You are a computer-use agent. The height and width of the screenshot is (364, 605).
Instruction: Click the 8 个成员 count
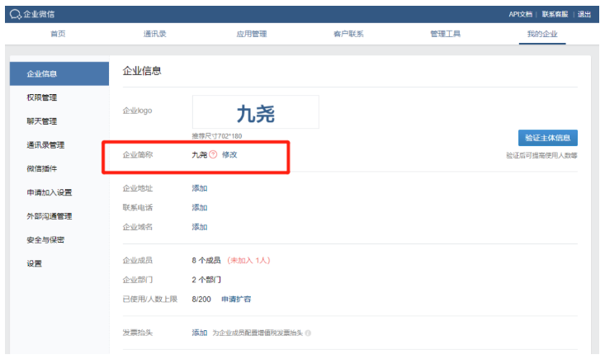point(206,261)
